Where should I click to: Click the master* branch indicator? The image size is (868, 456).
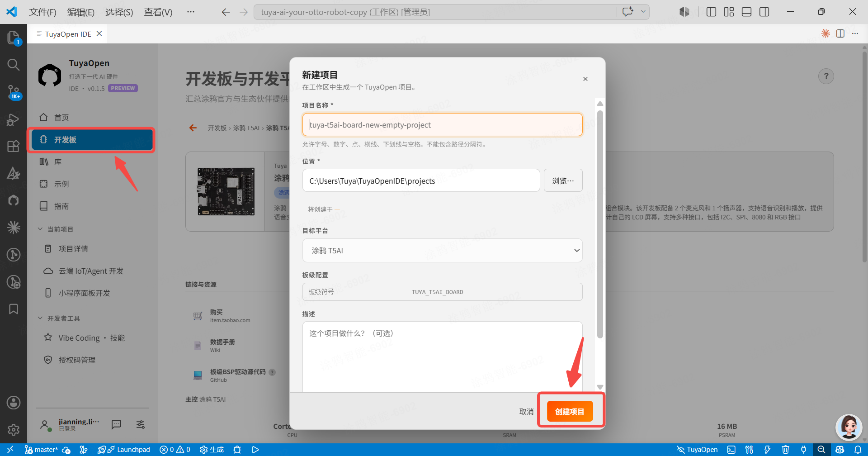pyautogui.click(x=42, y=450)
